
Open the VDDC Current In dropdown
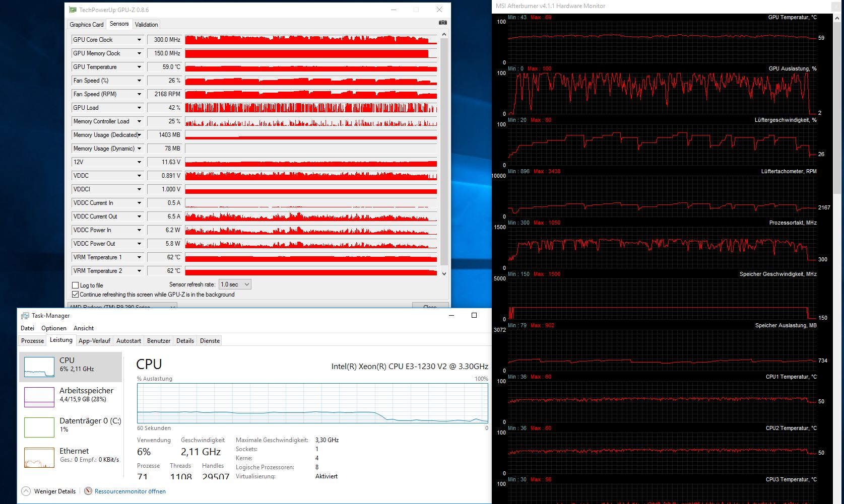pyautogui.click(x=139, y=203)
